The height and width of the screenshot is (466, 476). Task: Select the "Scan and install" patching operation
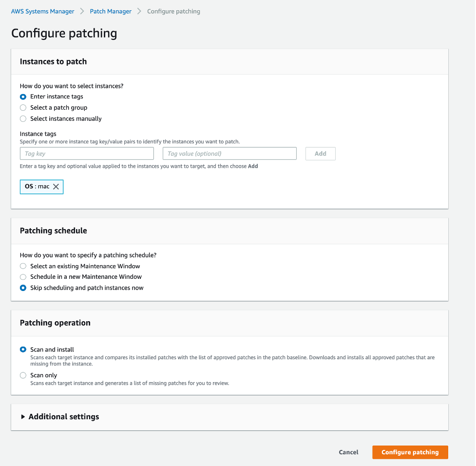pos(23,349)
